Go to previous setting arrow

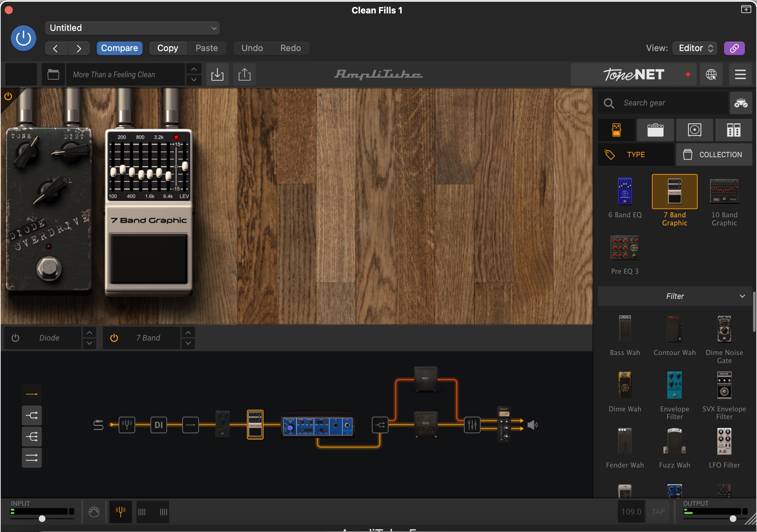tap(56, 48)
